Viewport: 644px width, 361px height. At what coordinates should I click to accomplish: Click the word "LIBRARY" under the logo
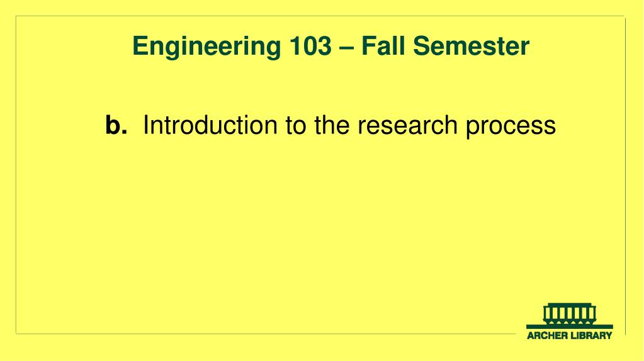591,336
